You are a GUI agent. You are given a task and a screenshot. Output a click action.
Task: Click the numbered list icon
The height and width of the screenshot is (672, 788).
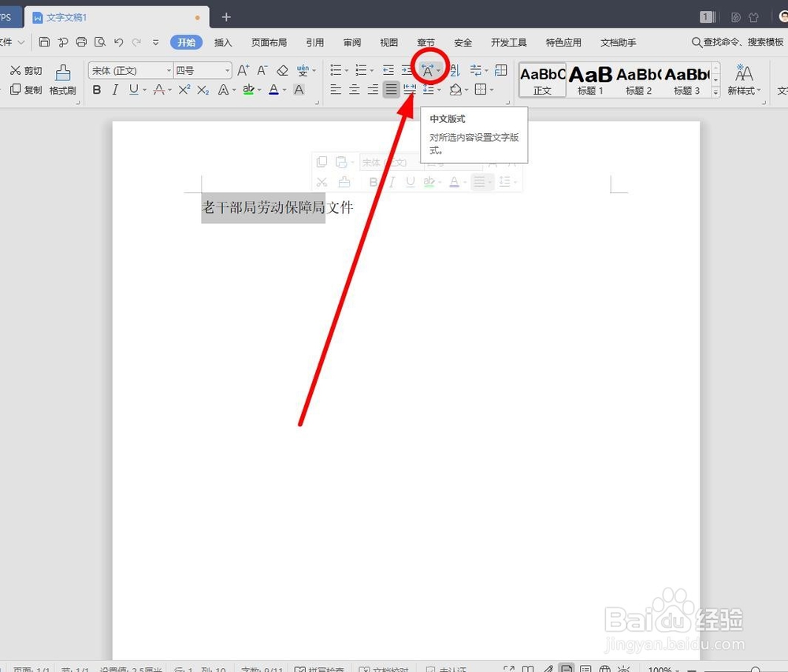pyautogui.click(x=361, y=70)
